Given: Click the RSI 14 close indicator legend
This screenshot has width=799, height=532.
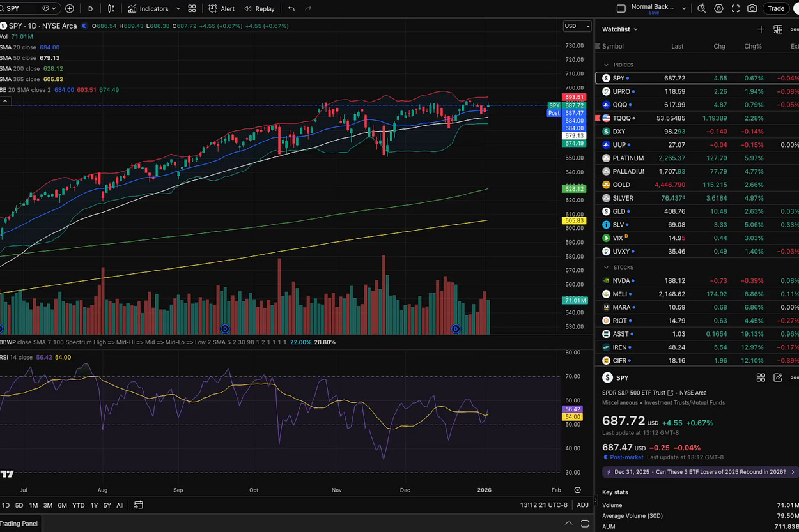Looking at the screenshot, I should coord(17,357).
